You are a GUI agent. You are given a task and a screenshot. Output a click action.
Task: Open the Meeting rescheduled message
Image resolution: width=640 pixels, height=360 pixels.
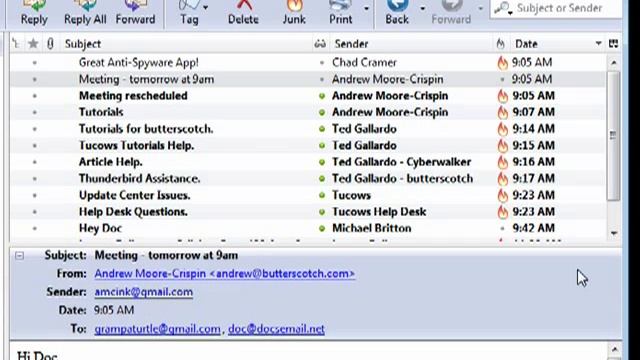133,96
